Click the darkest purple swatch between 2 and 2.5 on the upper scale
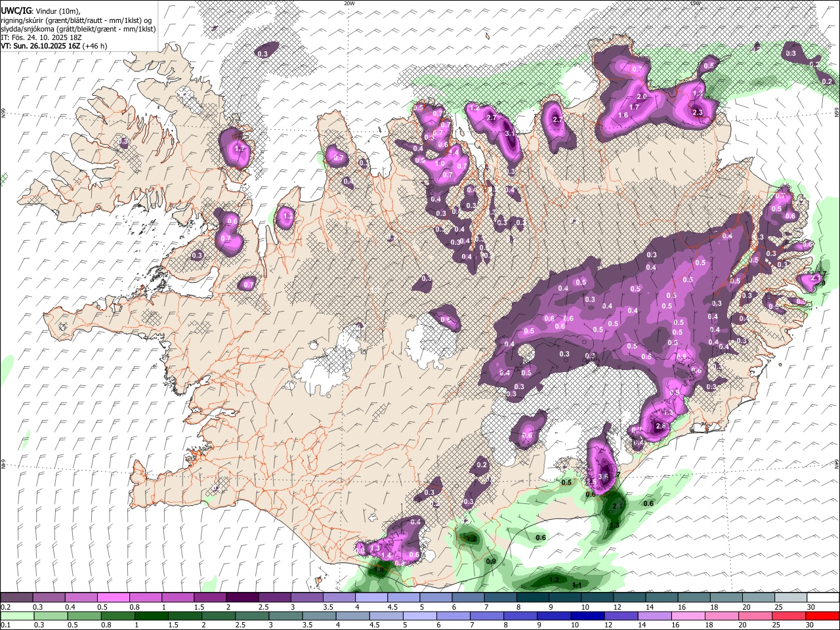Viewport: 840px width, 630px height. point(241,598)
